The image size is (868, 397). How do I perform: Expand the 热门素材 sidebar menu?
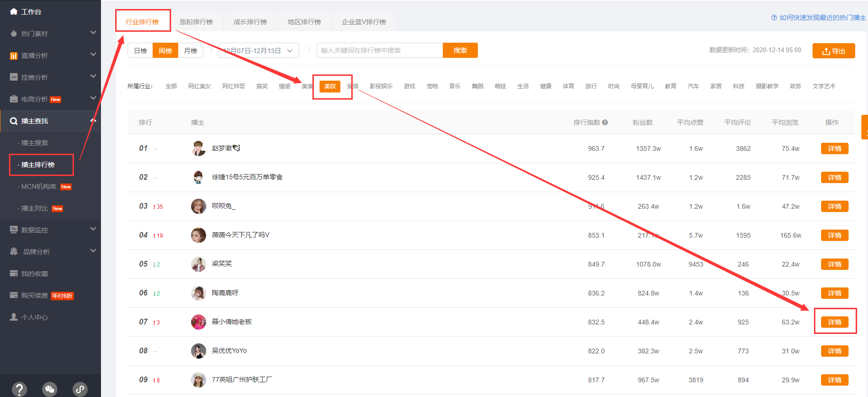(93, 33)
